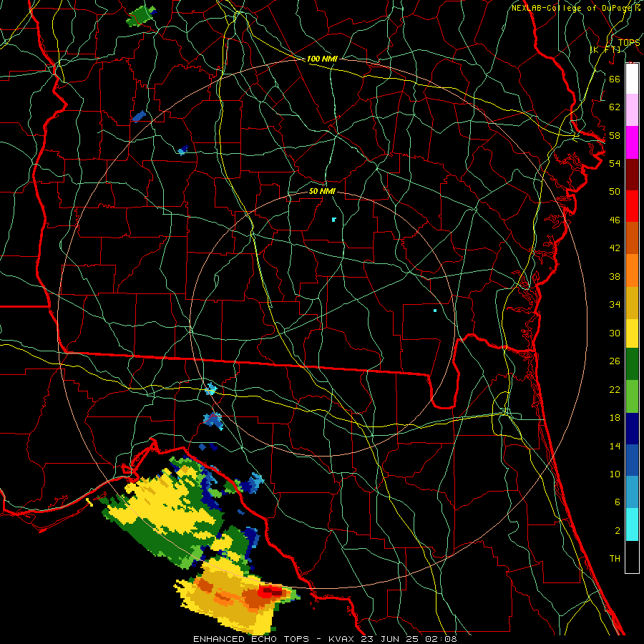Click the cyan legend swatch near 2
Viewport: 644px width, 644px height.
click(x=632, y=525)
